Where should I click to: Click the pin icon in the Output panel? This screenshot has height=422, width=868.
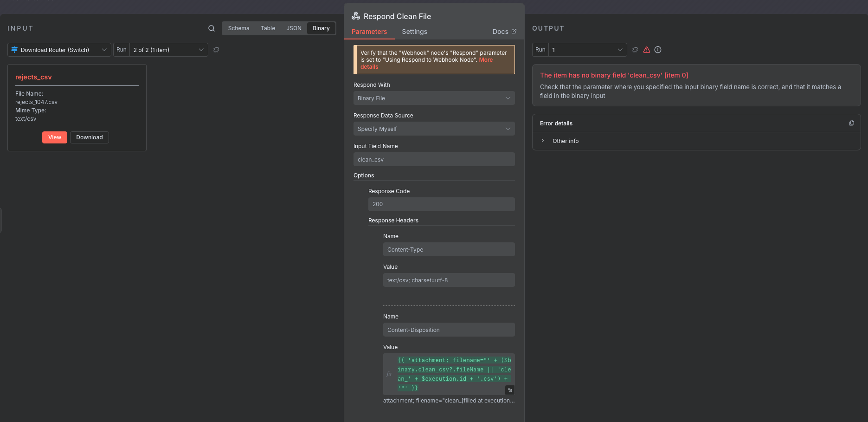click(x=635, y=50)
